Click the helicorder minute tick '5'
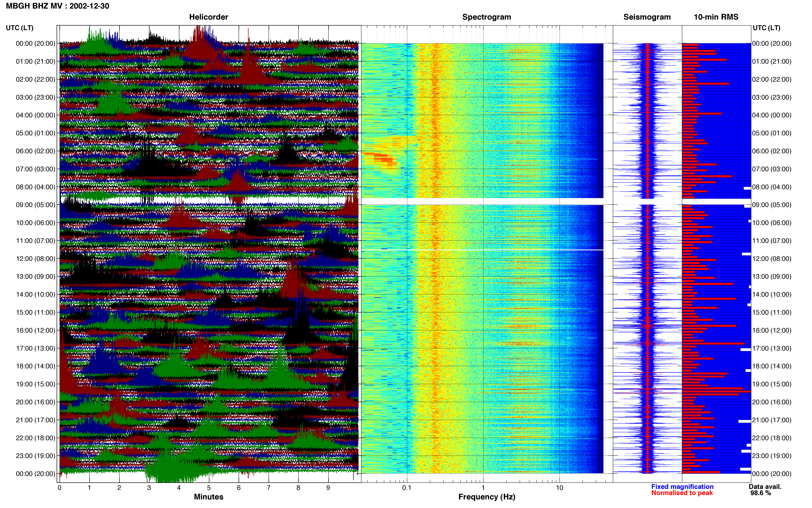Image resolution: width=812 pixels, height=508 pixels. coord(209,487)
